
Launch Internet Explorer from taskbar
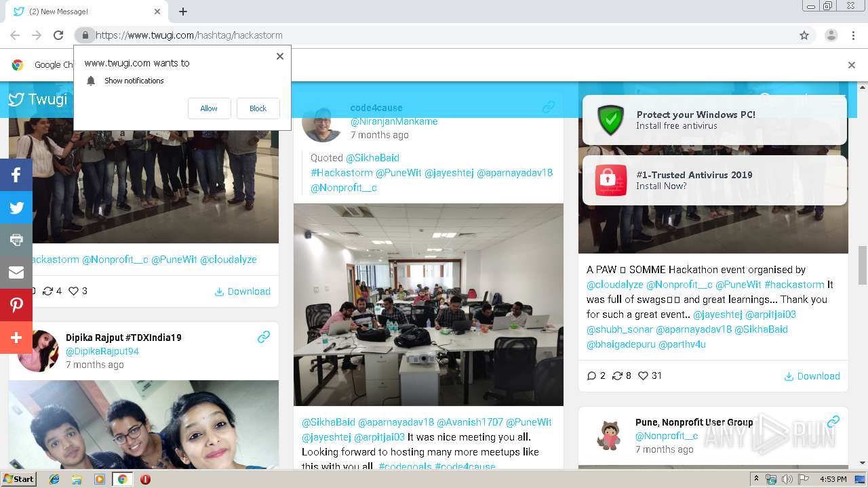point(54,479)
